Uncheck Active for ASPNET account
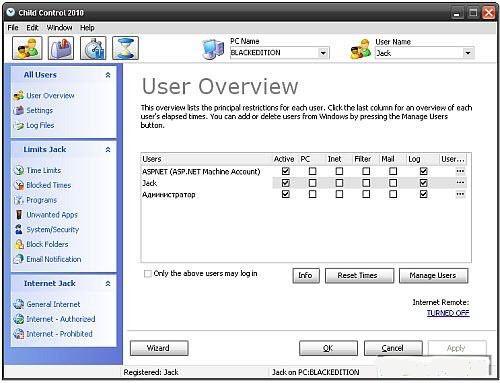 (x=286, y=171)
